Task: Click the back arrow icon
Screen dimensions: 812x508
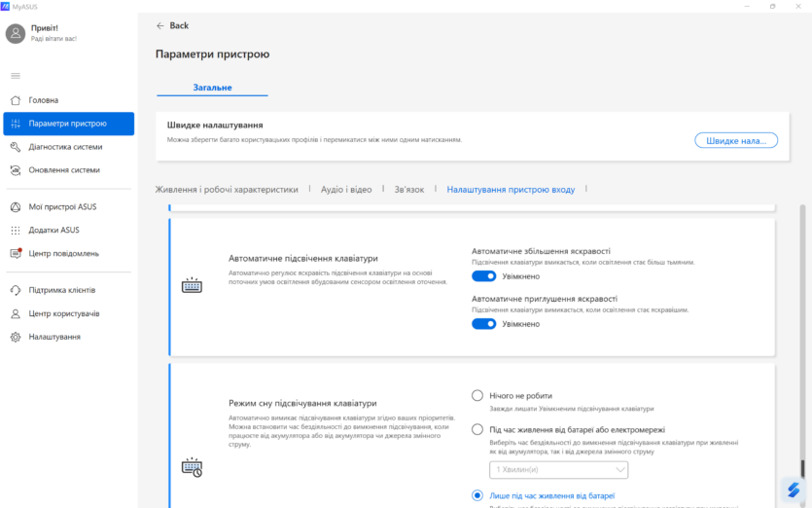Action: click(160, 25)
